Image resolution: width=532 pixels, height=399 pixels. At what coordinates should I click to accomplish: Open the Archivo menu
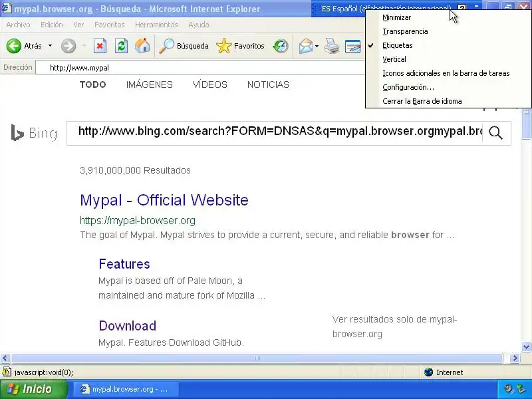pos(18,25)
